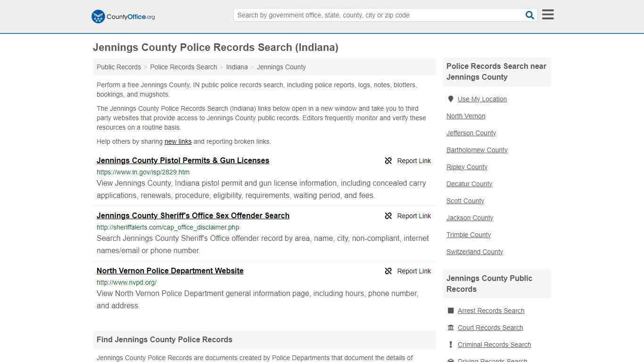Report the Sex Offender Search link
644x362 pixels.
(x=414, y=216)
